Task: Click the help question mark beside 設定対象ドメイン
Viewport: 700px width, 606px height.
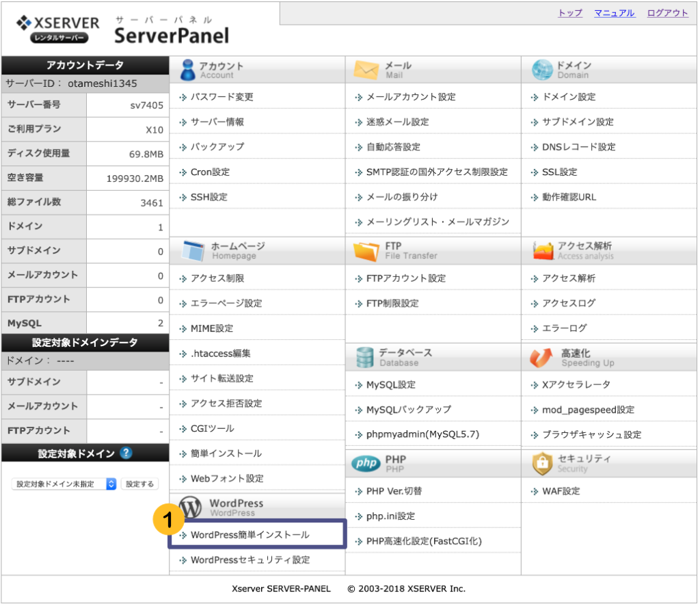Action: pos(126,453)
